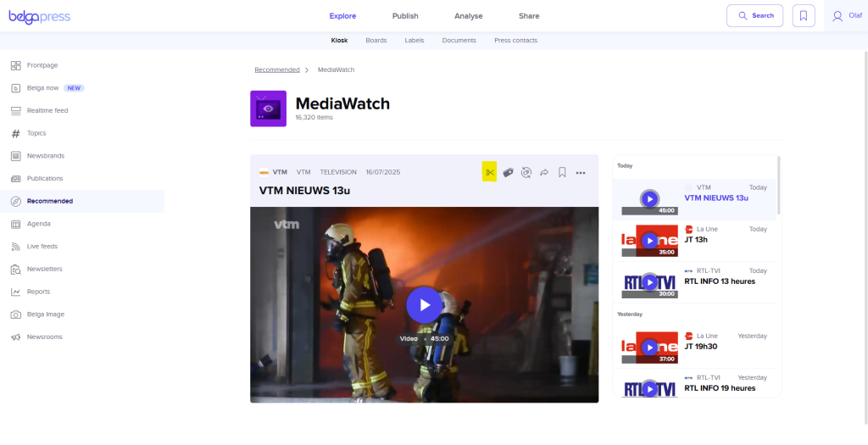Switch to the Analyse tab

pos(468,16)
